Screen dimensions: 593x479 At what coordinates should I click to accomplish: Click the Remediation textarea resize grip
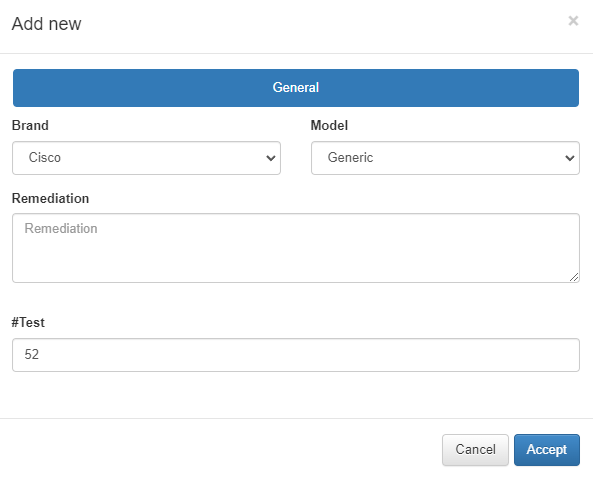[574, 277]
